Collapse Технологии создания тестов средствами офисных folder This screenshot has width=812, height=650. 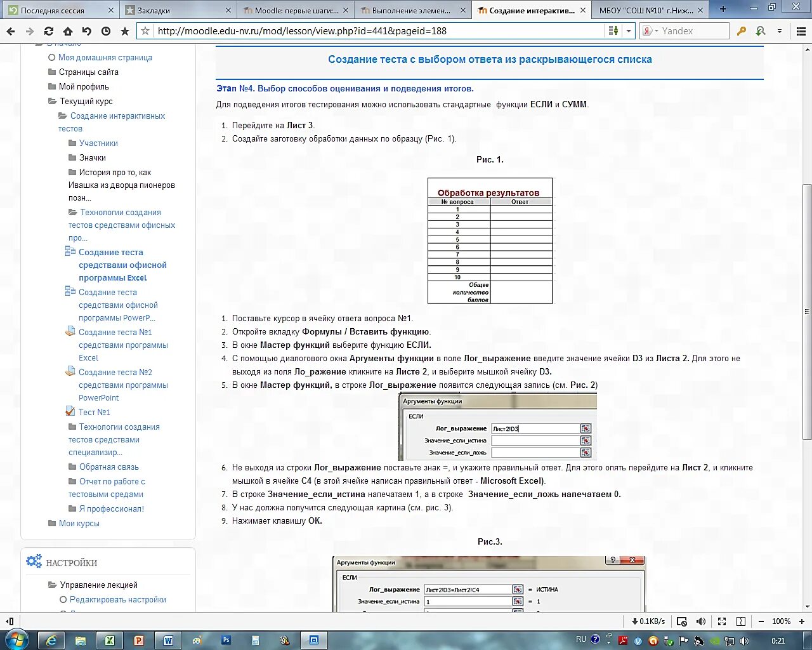coord(73,212)
